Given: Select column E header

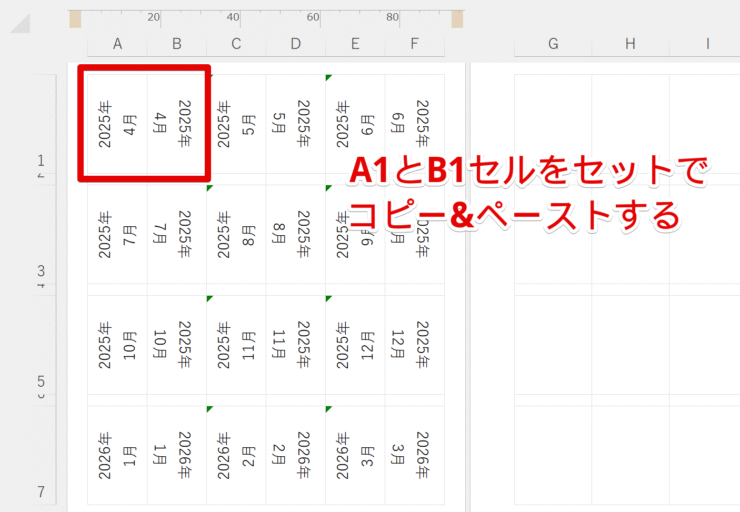Looking at the screenshot, I should pos(355,44).
